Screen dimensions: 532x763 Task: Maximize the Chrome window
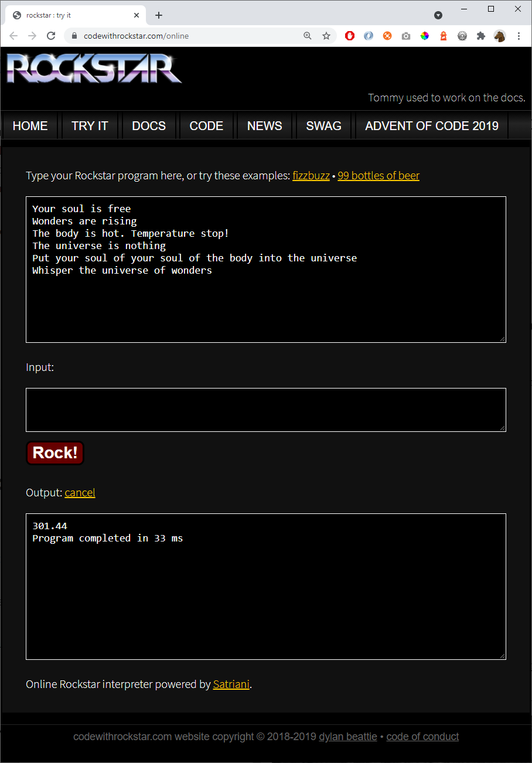point(491,9)
